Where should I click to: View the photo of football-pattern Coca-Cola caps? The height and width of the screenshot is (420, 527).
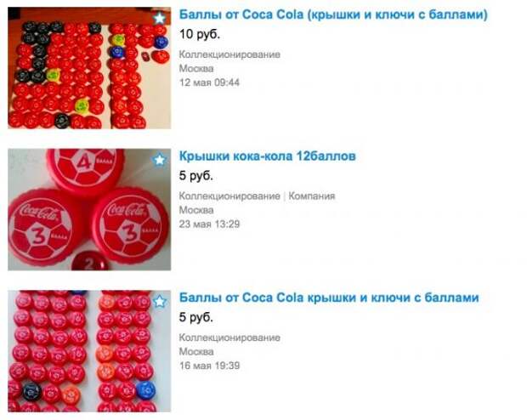click(x=89, y=209)
